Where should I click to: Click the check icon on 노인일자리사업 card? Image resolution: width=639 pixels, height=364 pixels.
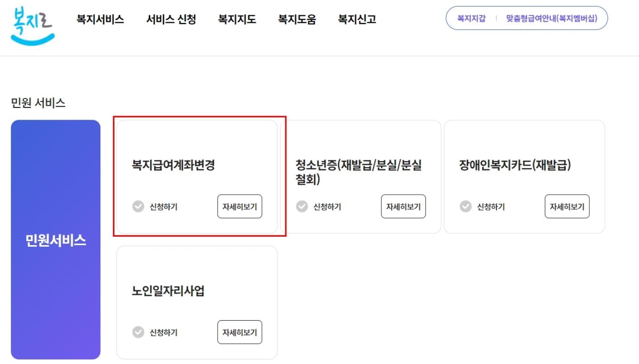point(138,332)
